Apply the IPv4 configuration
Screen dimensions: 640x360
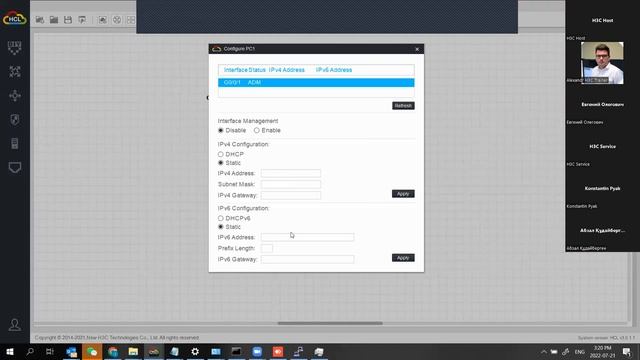coord(403,194)
